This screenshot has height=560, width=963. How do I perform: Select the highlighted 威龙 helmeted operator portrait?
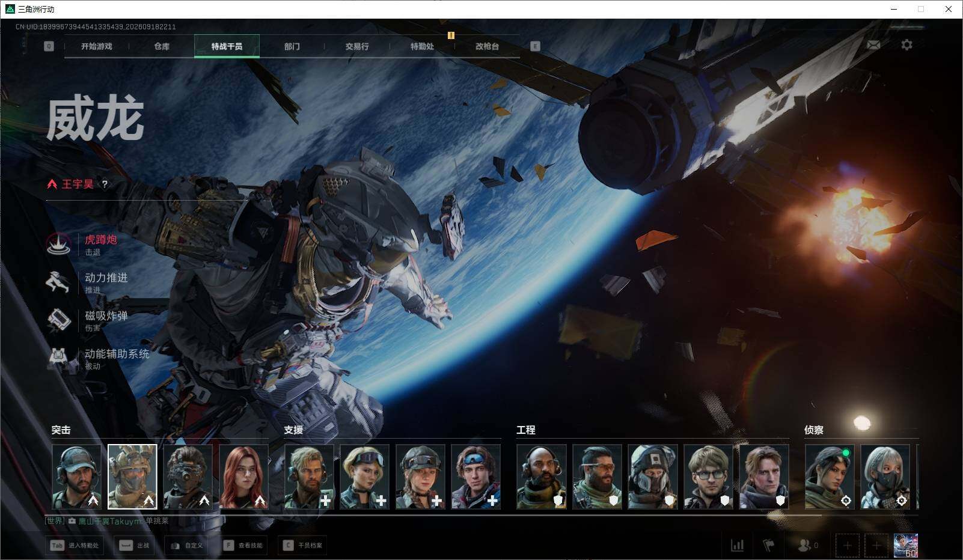(x=132, y=476)
